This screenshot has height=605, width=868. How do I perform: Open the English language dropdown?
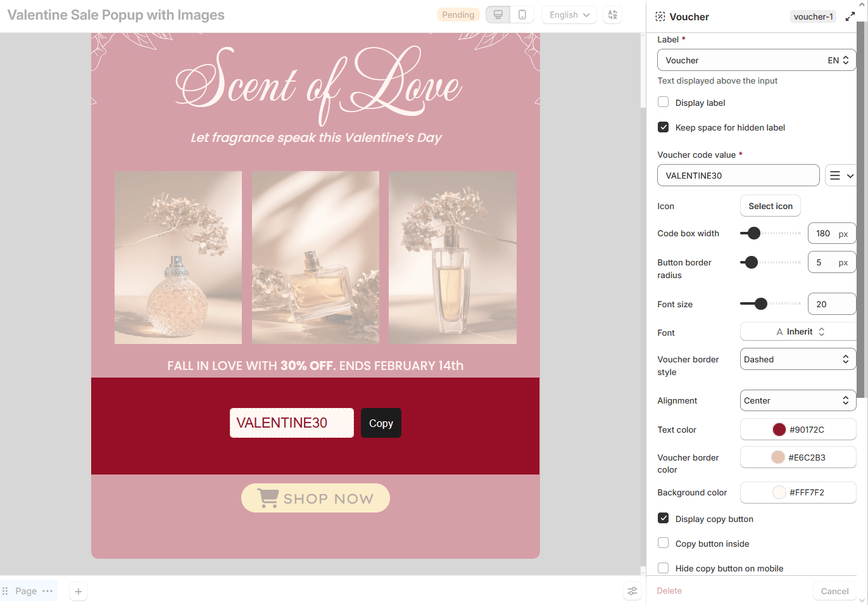pos(569,15)
